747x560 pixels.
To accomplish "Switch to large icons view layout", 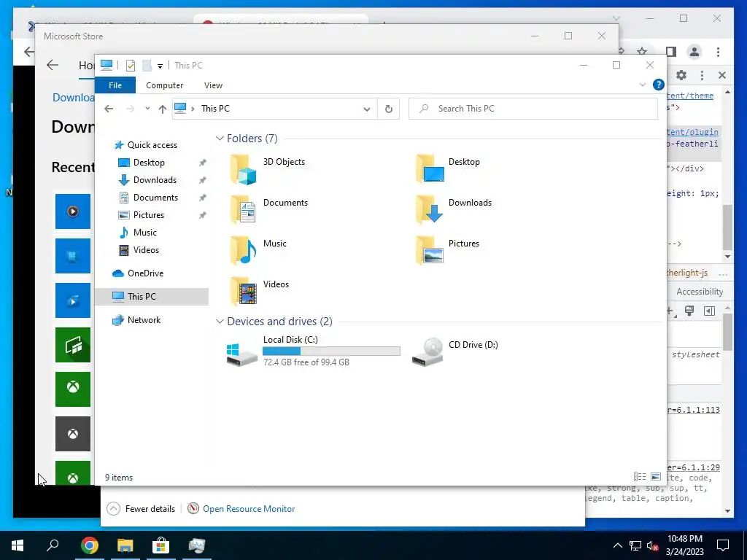I will (656, 477).
